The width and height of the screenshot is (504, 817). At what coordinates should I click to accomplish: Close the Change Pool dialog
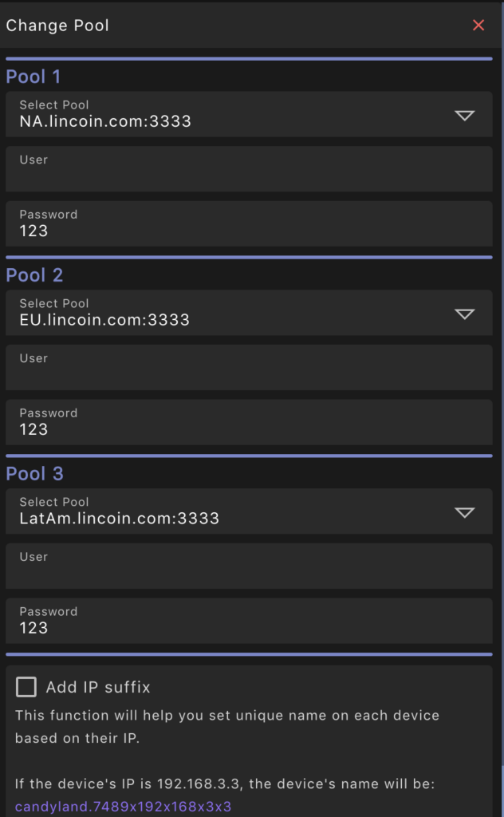point(478,25)
